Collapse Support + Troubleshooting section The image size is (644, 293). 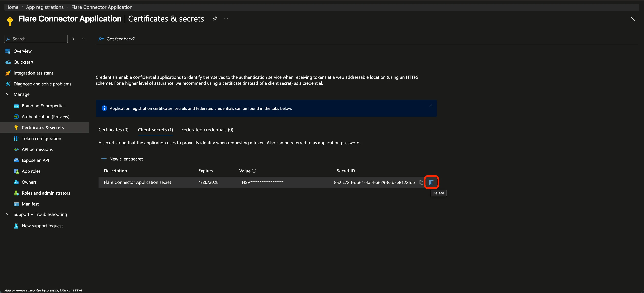[x=8, y=214]
